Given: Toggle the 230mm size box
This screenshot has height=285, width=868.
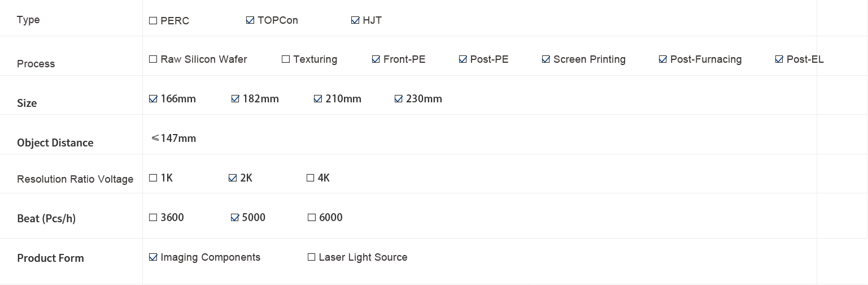Looking at the screenshot, I should [x=399, y=99].
